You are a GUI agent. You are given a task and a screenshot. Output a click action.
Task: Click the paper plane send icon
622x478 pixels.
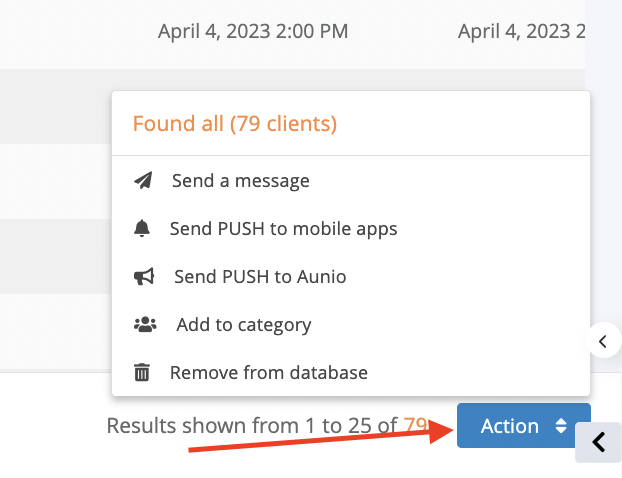tap(143, 180)
